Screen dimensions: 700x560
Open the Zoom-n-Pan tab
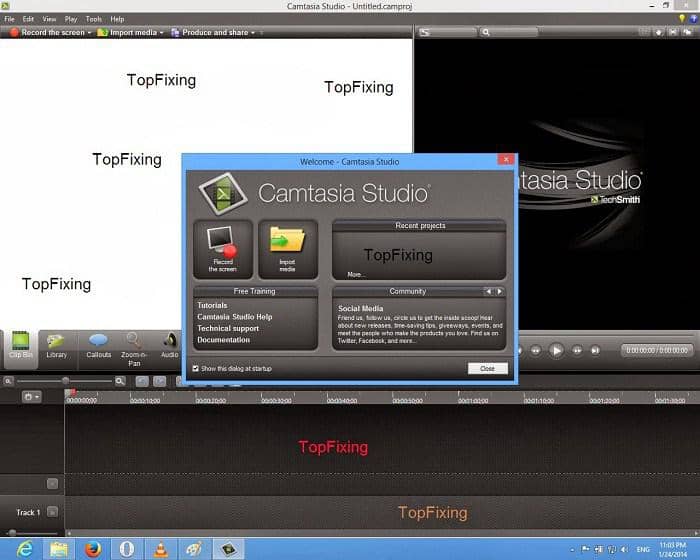point(133,349)
